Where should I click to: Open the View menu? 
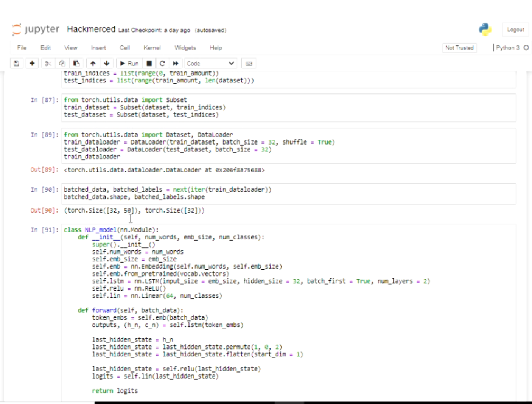point(71,48)
